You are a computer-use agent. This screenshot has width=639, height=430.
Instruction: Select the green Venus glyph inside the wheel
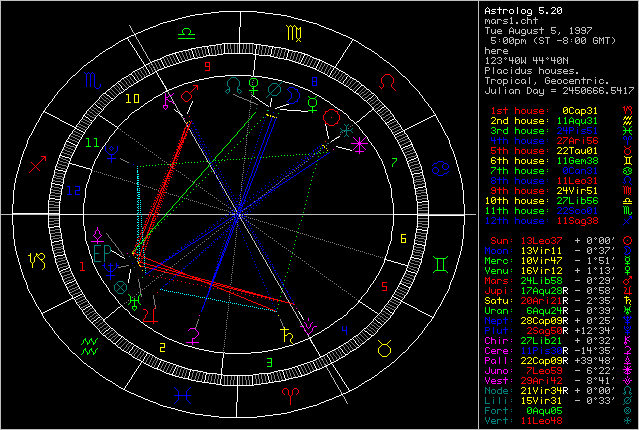pos(254,86)
